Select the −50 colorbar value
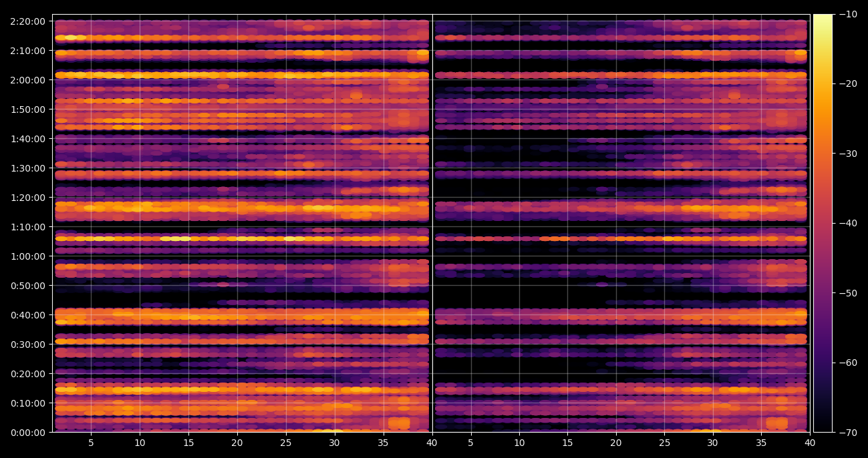 847,293
